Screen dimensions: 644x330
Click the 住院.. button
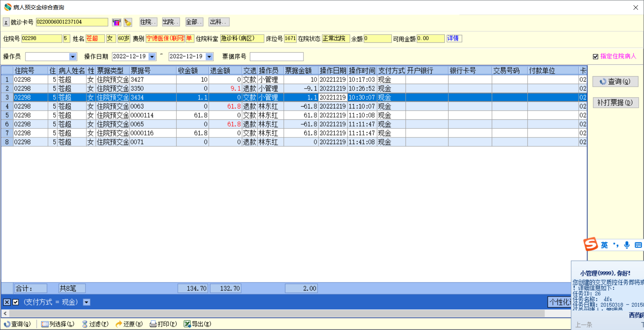coord(148,22)
